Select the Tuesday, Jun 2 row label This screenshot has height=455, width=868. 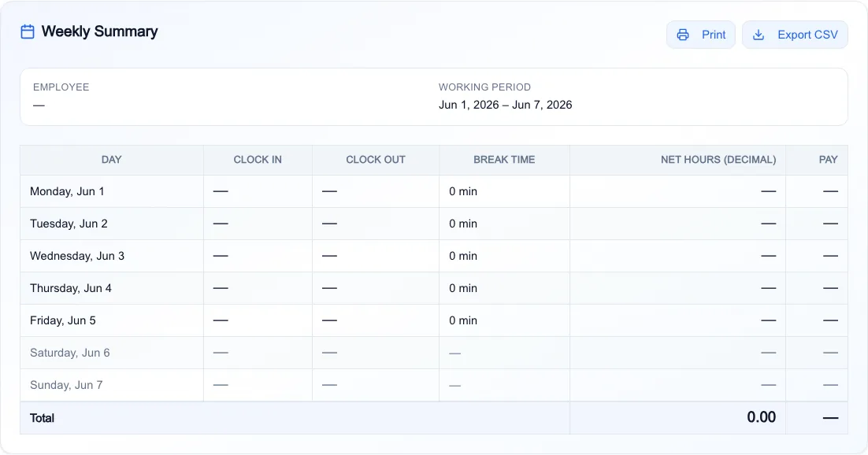[x=69, y=224]
